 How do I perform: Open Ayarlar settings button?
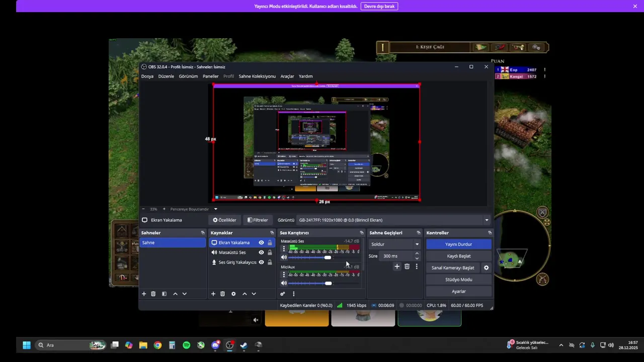tap(458, 292)
